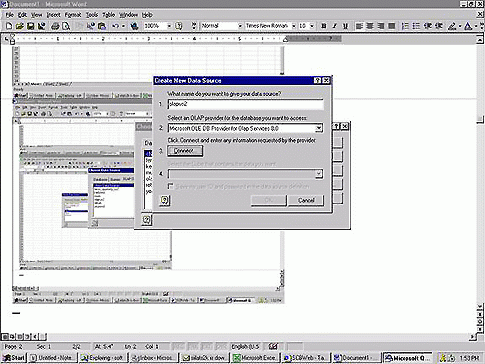This screenshot has height=364, width=485.
Task: Click the New blank document icon
Action: pos(9,26)
